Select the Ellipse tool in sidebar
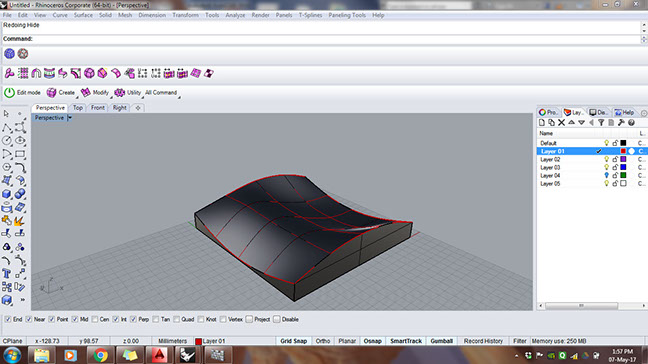This screenshot has width=648, height=364. point(19,140)
